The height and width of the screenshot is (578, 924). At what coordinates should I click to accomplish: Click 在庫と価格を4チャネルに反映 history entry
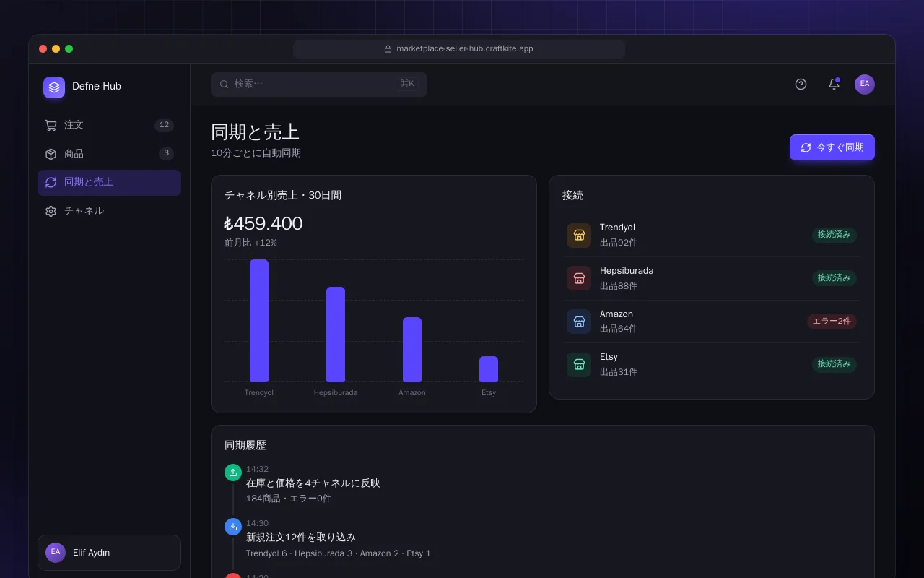pos(313,483)
